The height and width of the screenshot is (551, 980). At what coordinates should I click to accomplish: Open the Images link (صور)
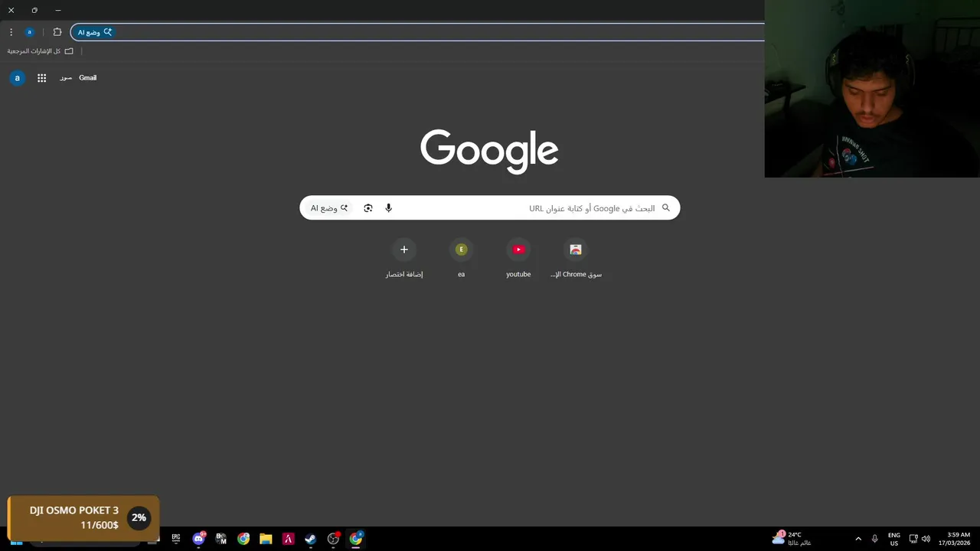click(x=66, y=78)
